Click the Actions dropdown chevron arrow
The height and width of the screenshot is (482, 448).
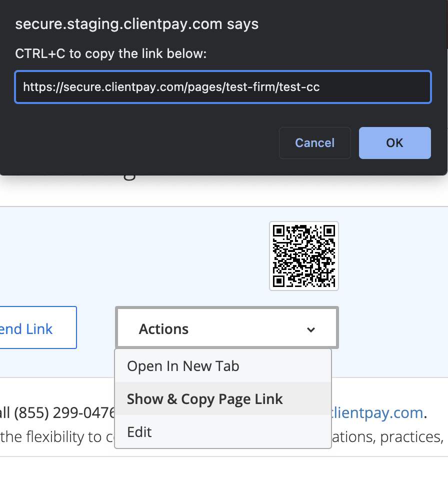tap(311, 330)
